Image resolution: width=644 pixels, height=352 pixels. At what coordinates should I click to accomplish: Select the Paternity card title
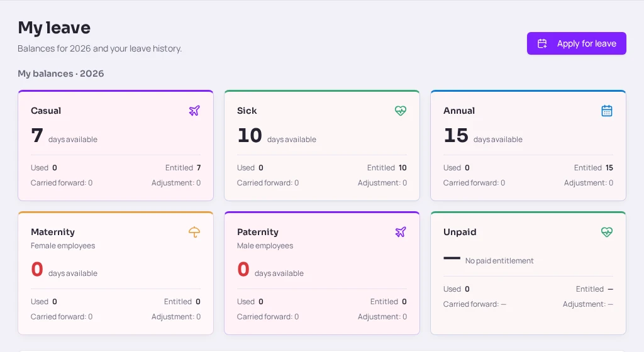pos(258,232)
